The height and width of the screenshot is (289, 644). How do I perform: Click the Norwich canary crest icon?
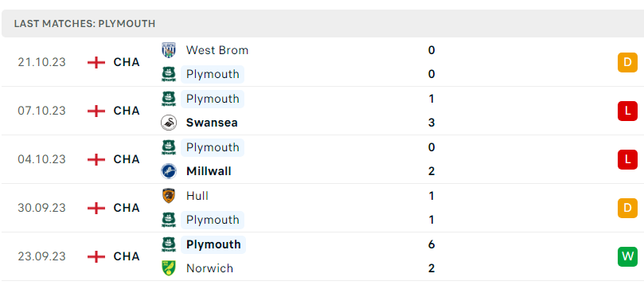[x=169, y=268]
